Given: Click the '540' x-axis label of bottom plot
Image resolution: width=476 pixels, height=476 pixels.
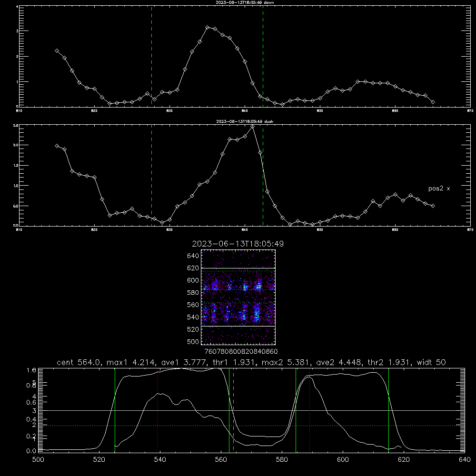Looking at the screenshot, I should [x=160, y=460].
